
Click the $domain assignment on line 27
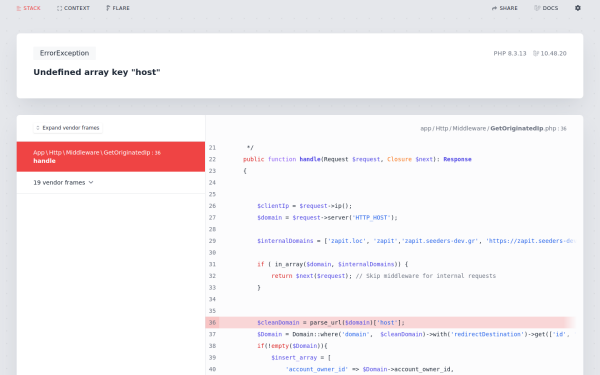coord(327,218)
